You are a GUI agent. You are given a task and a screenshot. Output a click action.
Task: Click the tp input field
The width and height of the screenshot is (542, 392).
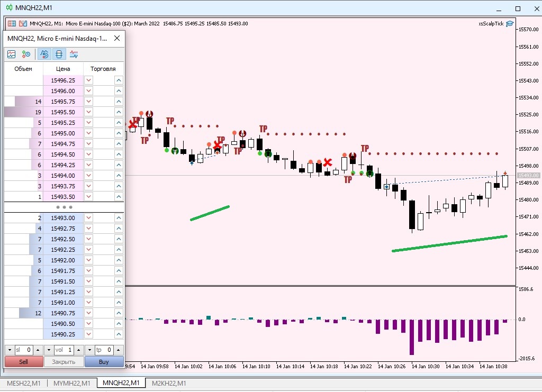pyautogui.click(x=104, y=350)
